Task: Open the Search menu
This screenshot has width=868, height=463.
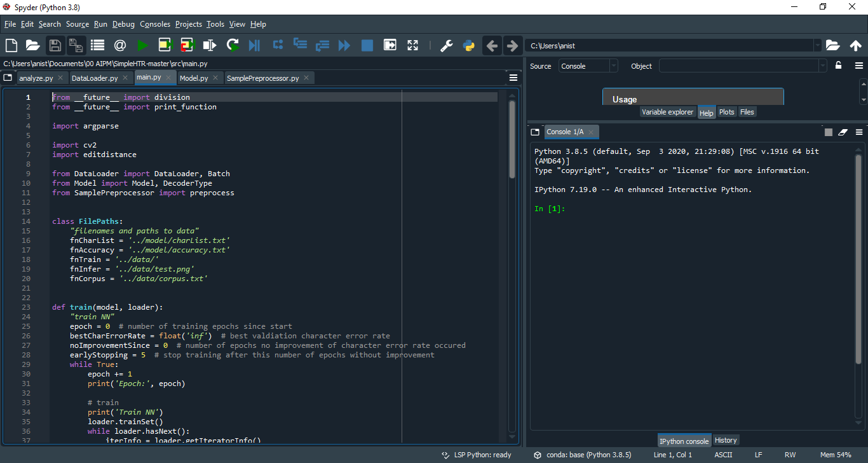Action: tap(50, 24)
